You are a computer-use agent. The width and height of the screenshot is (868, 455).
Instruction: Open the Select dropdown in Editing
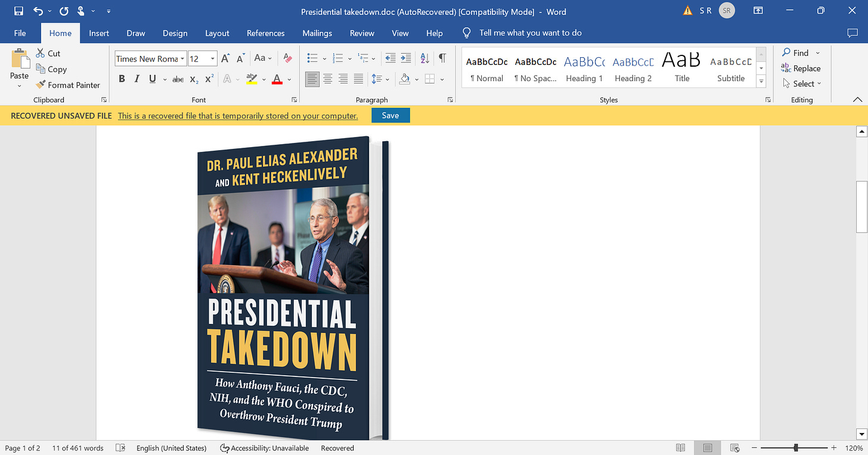802,83
